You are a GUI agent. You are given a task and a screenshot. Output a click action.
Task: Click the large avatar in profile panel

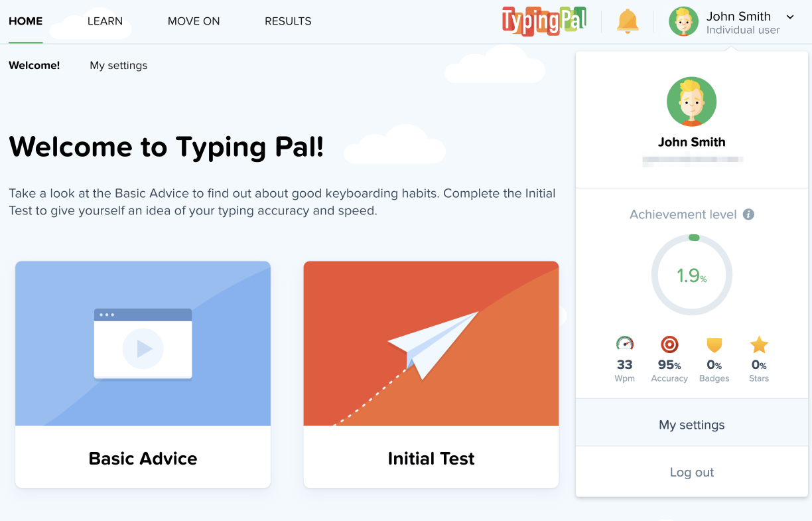(x=691, y=102)
